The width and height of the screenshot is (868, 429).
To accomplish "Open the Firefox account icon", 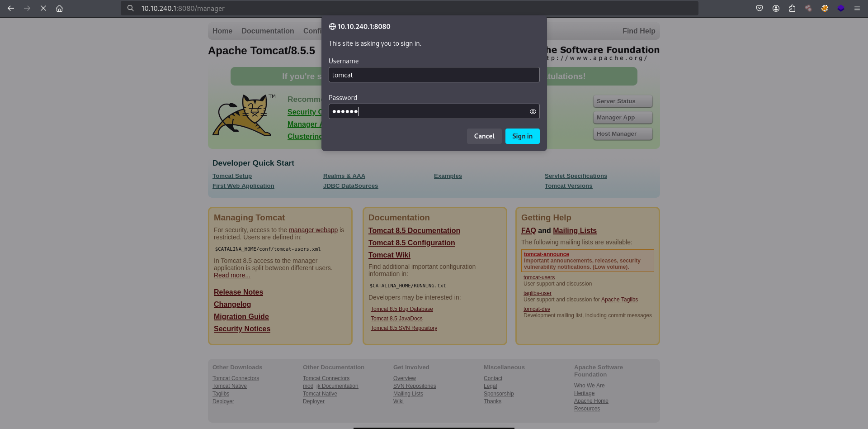I will 776,8.
